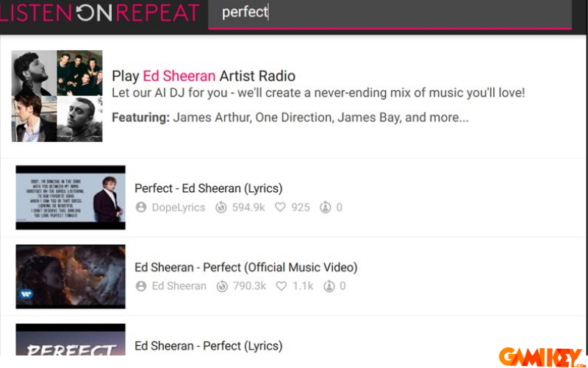The image size is (588, 368).
Task: Open the DopeLyrics lyrics video thumbnail
Action: click(x=71, y=197)
